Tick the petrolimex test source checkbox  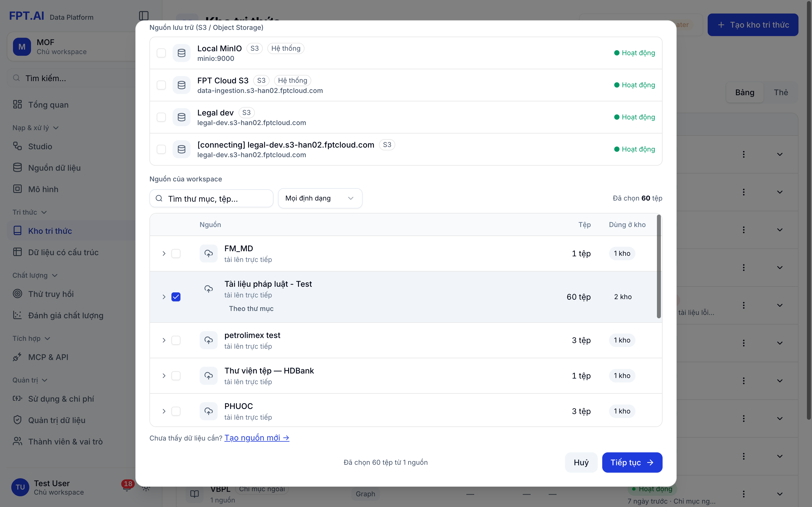point(176,340)
